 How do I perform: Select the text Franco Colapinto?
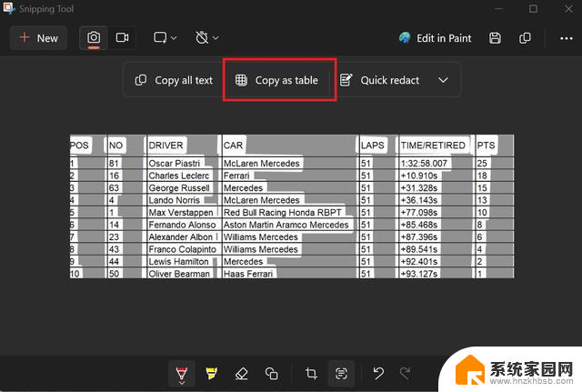pyautogui.click(x=182, y=249)
